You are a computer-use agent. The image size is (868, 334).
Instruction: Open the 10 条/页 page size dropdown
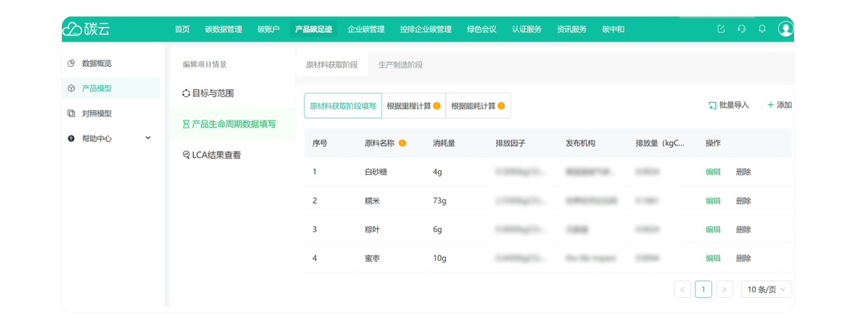click(764, 289)
